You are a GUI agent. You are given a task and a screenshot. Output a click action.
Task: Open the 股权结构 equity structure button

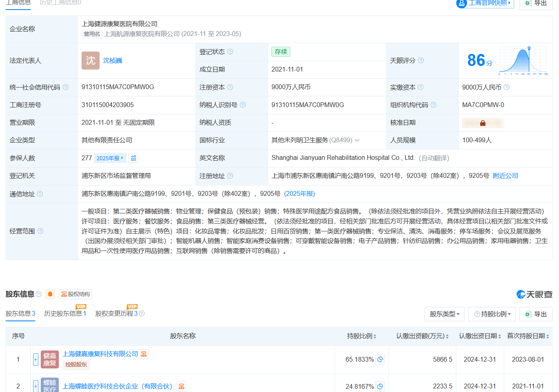75,294
